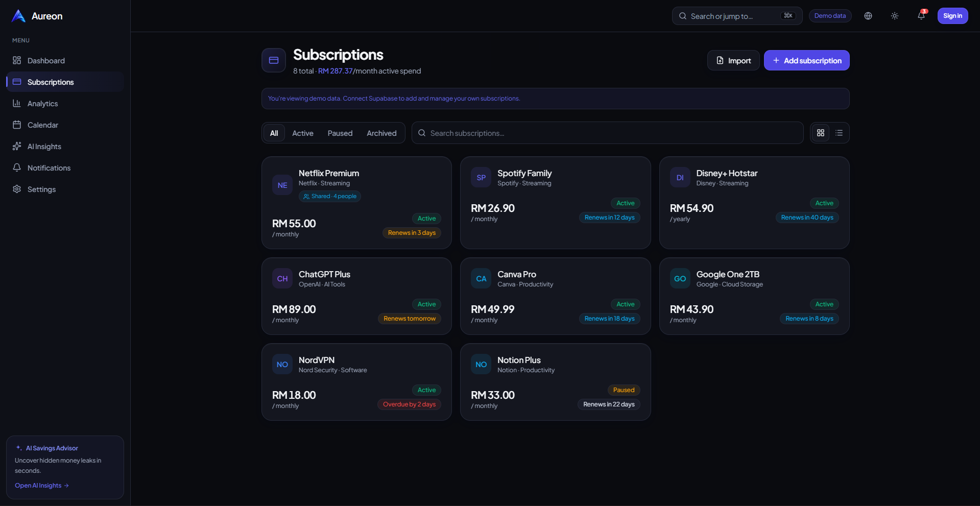Select the All filter tab

274,133
